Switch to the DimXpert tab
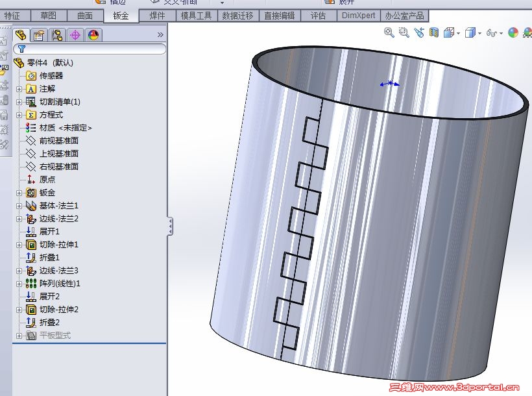Image resolution: width=532 pixels, height=396 pixels. [x=359, y=16]
